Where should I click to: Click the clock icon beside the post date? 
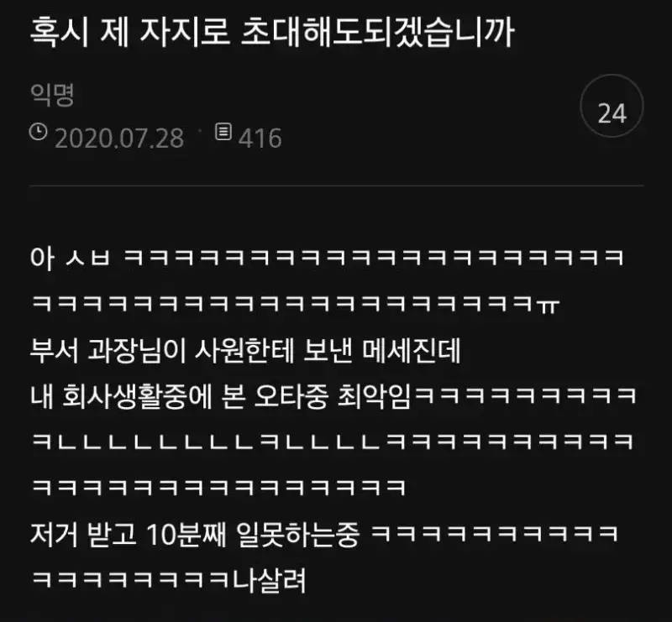38,132
